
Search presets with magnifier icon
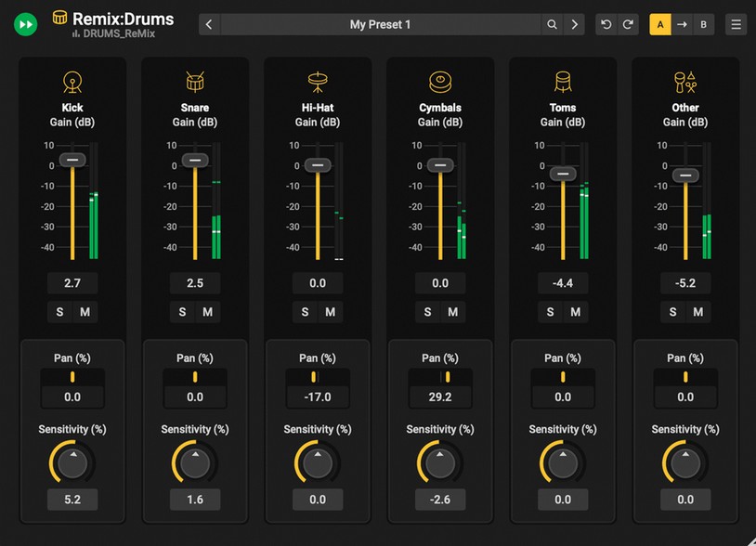click(552, 24)
